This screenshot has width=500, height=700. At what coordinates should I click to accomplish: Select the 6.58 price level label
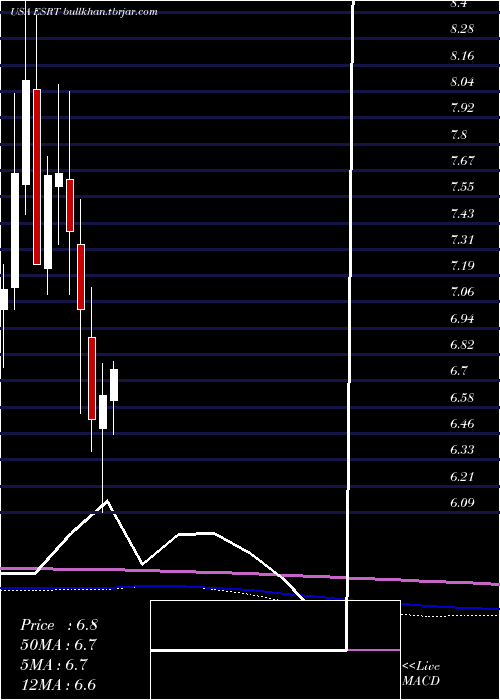(x=462, y=397)
